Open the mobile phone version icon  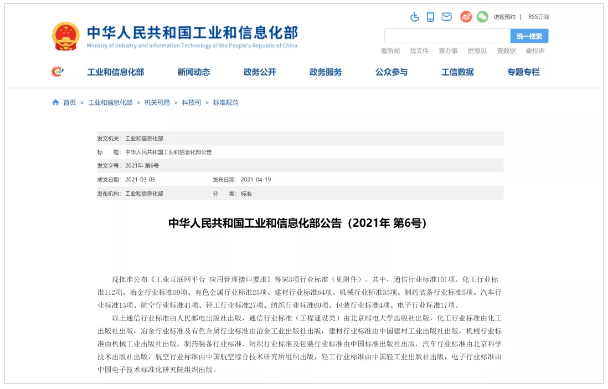click(x=430, y=17)
